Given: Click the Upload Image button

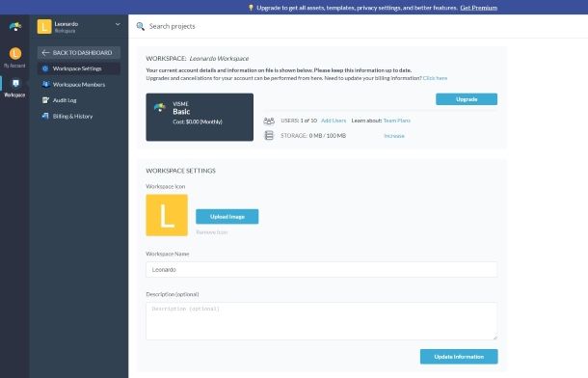Looking at the screenshot, I should coord(227,217).
